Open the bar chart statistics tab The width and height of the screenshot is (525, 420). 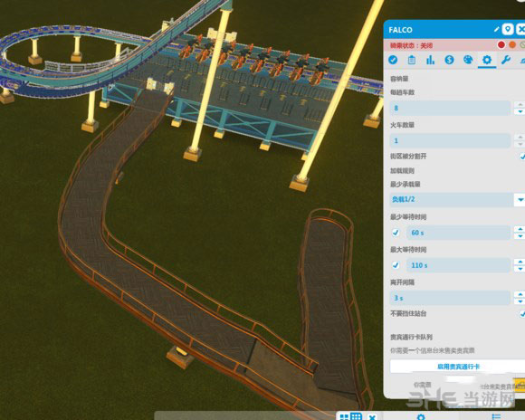(x=430, y=60)
